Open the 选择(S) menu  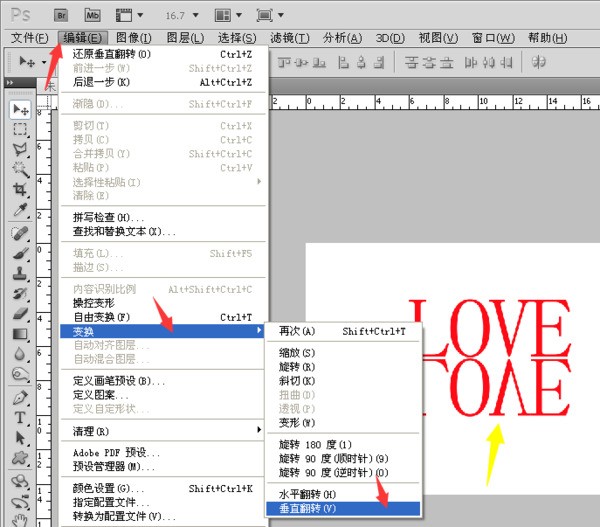237,38
